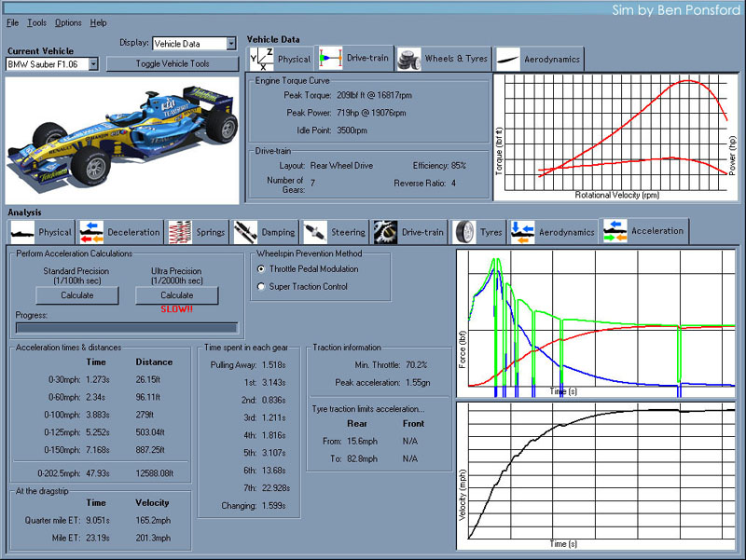
Task: Click the stacked wheels icon
Action: point(409,60)
